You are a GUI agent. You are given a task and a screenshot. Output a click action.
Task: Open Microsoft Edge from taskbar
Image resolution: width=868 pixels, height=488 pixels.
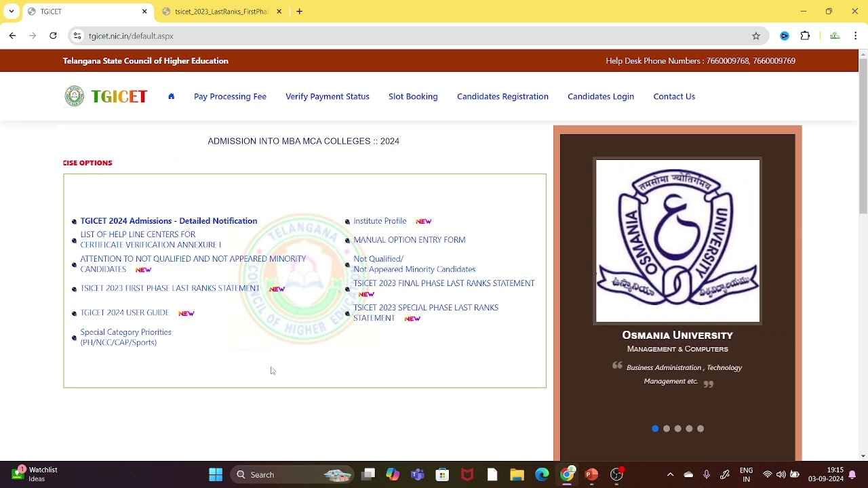pos(542,474)
